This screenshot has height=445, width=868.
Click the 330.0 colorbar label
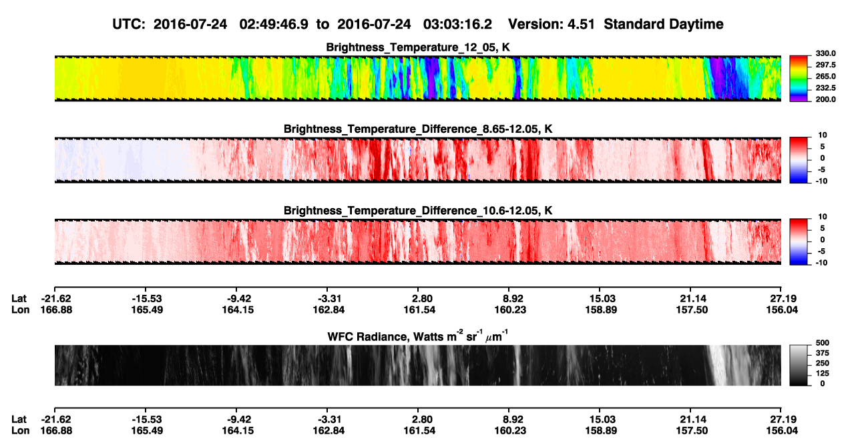(x=825, y=53)
